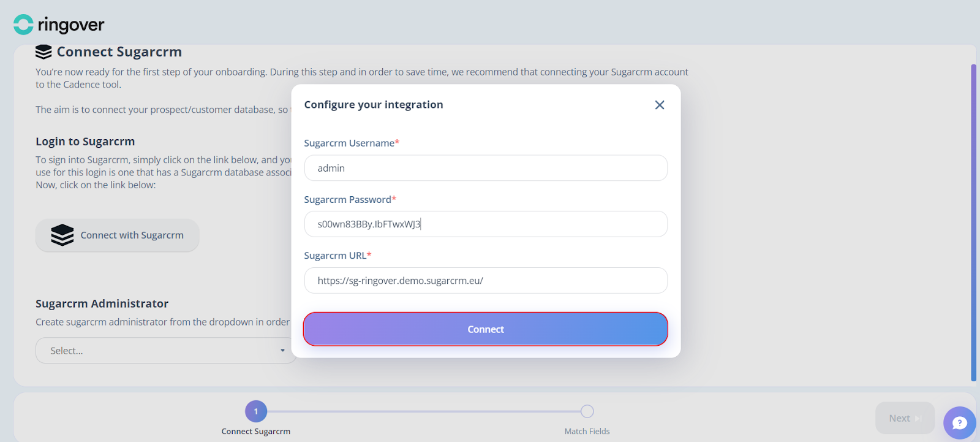Focus the Sugarcrm Password field

click(x=486, y=224)
